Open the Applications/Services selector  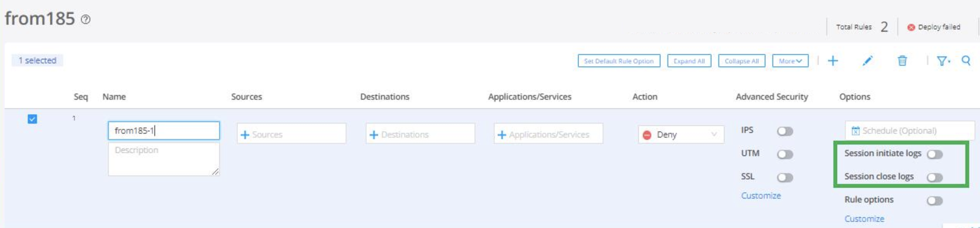(x=548, y=134)
